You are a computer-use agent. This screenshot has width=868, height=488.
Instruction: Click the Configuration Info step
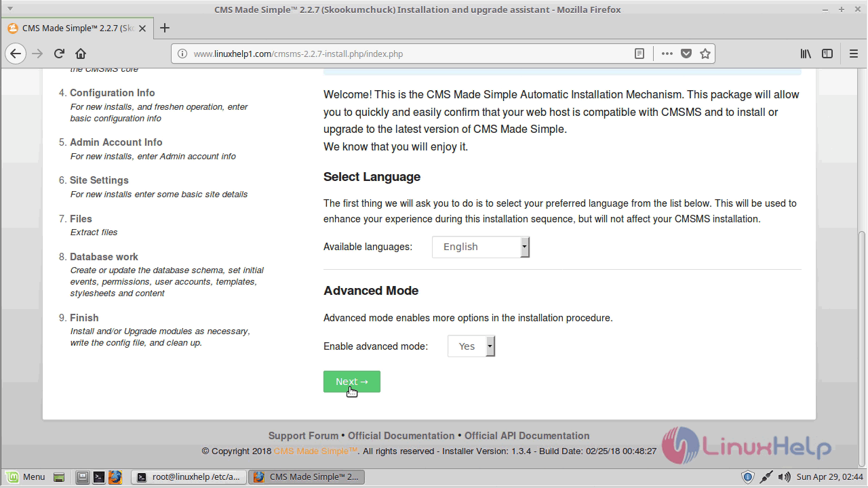click(113, 93)
